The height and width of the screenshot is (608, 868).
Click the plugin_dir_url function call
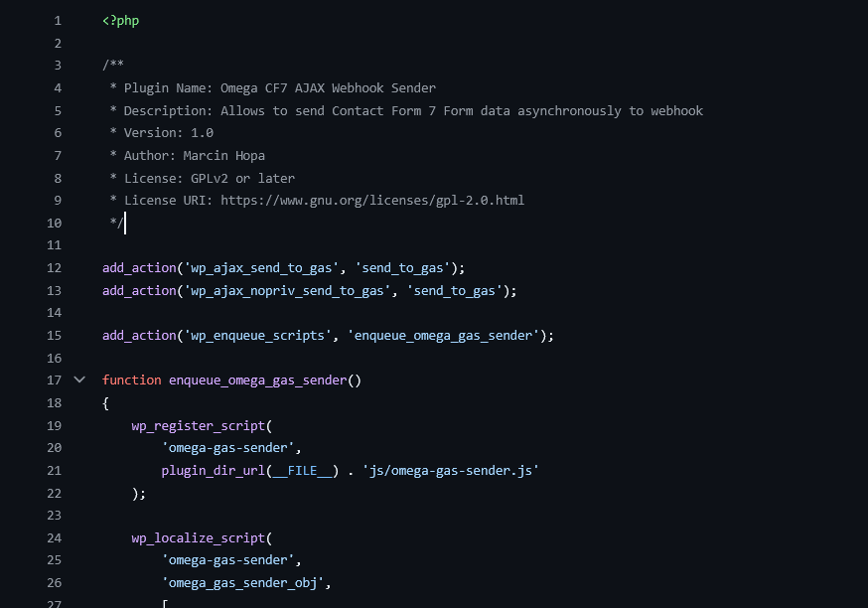click(x=212, y=470)
